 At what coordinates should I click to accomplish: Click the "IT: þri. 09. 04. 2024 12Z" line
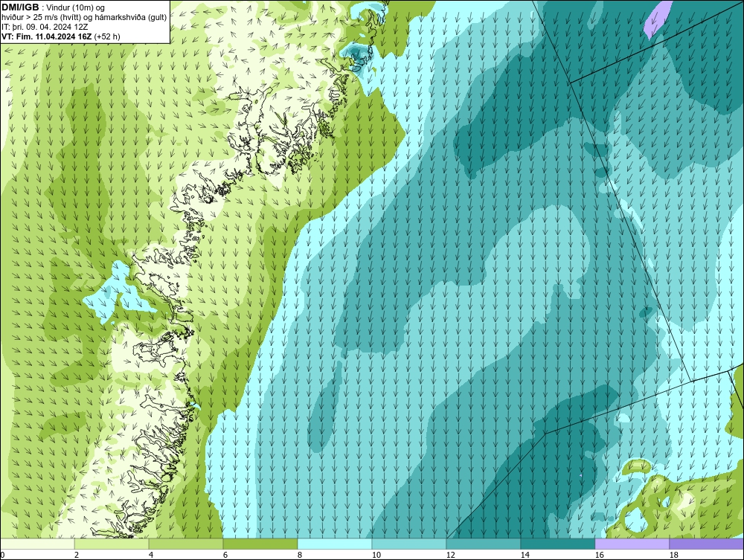[45, 27]
